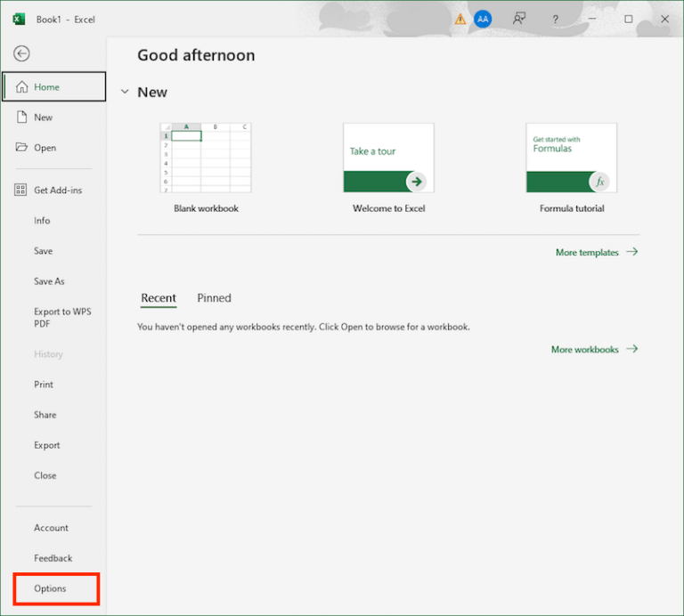Select Home in the sidebar
Screen dimensions: 684x616
coord(54,86)
